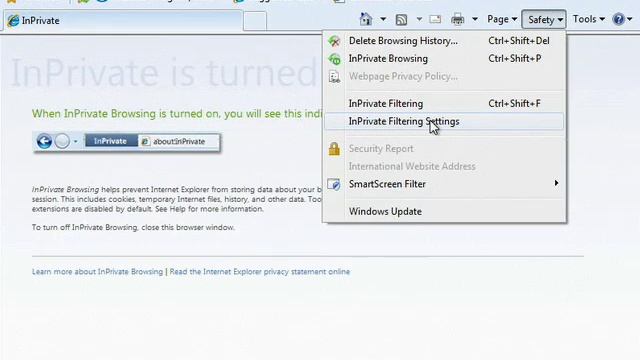This screenshot has height=360, width=640.
Task: Open the Print dropdown arrow
Action: pos(475,19)
